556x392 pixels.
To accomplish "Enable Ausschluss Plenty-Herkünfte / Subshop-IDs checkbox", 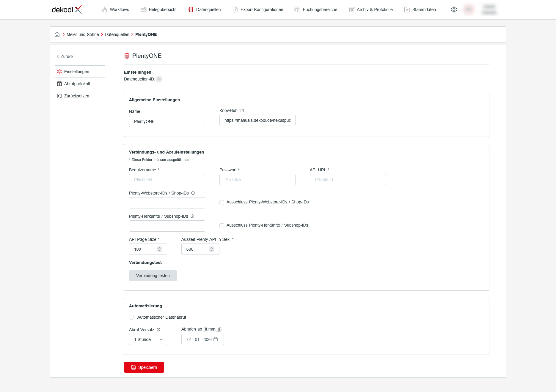I will click(222, 226).
